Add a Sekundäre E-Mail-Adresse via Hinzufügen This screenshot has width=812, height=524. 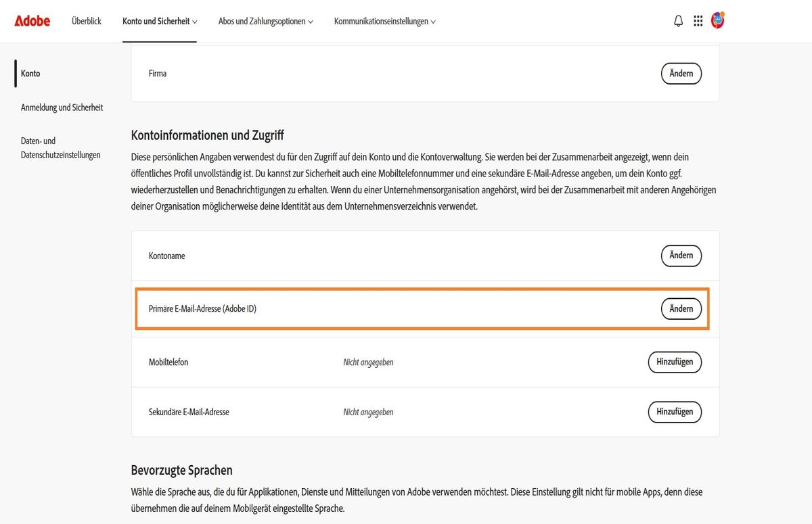(675, 412)
